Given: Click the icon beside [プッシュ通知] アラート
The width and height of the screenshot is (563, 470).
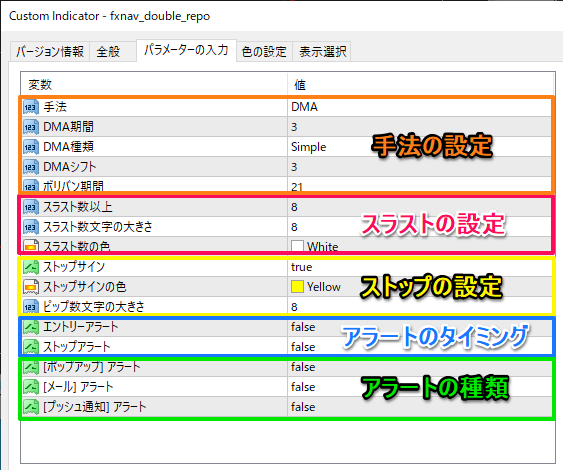Looking at the screenshot, I should [31, 407].
